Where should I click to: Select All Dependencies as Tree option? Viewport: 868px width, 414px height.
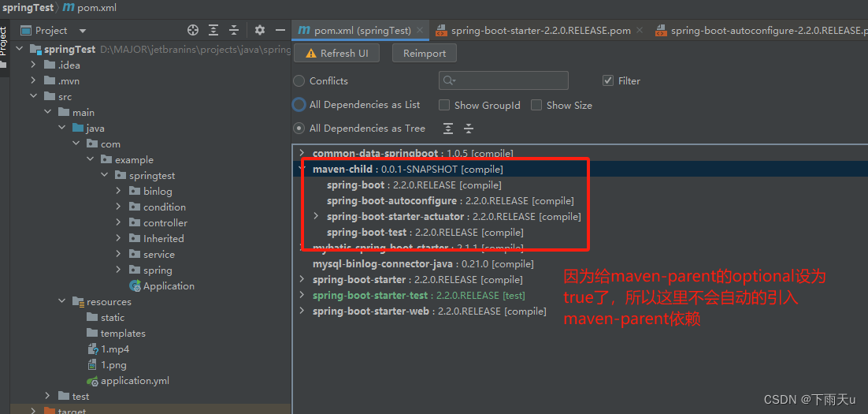tap(299, 128)
